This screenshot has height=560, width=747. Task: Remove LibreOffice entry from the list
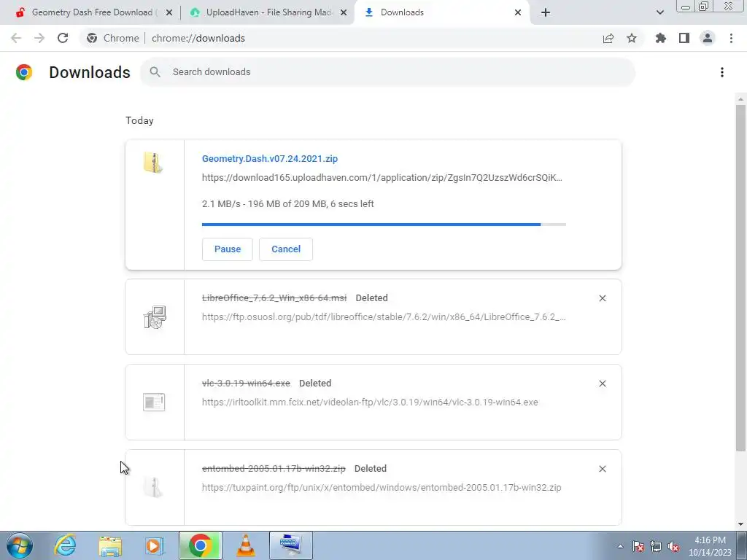tap(602, 298)
